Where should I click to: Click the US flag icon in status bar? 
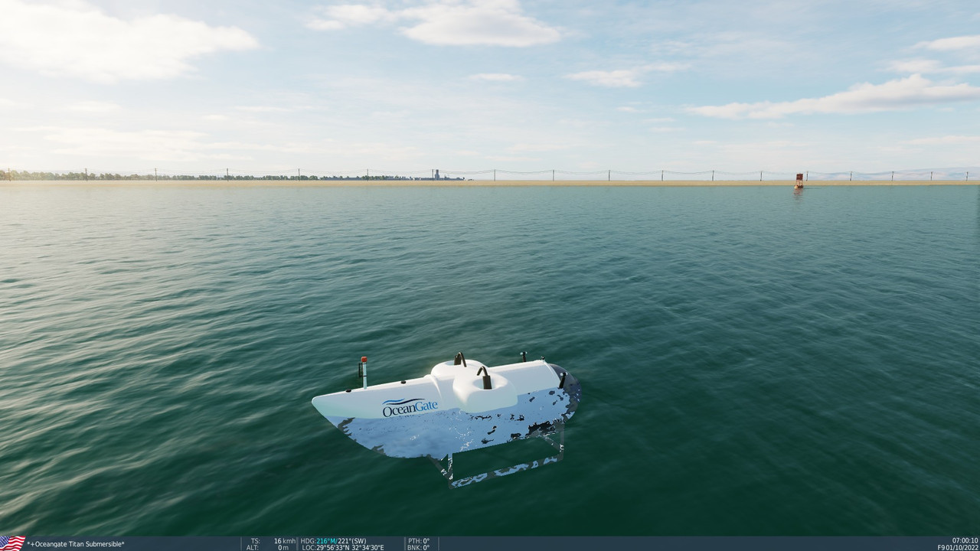(13, 543)
